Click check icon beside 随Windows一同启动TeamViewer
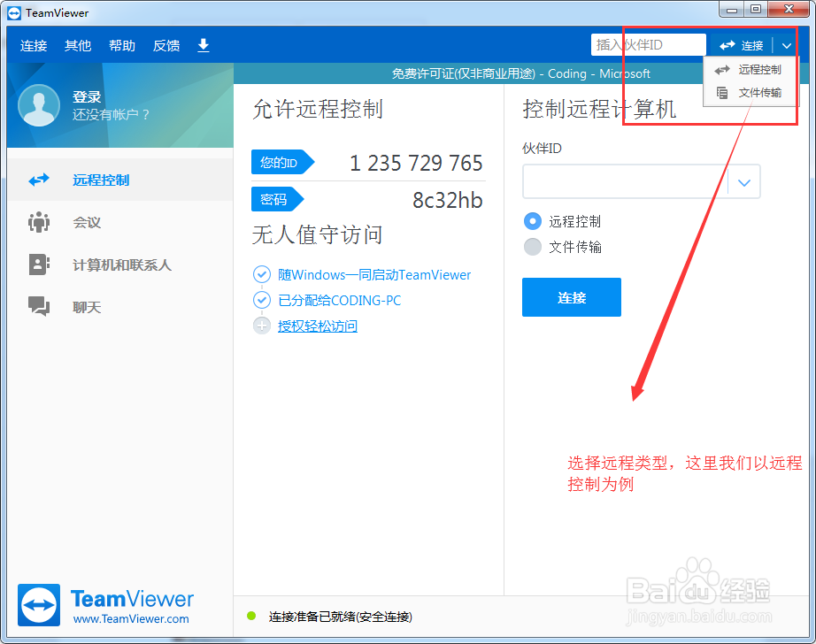Image resolution: width=816 pixels, height=644 pixels. (x=262, y=274)
